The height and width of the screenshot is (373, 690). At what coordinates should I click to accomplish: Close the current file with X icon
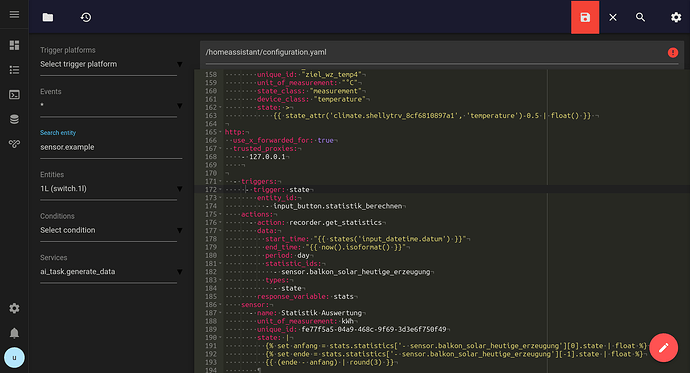tap(613, 17)
